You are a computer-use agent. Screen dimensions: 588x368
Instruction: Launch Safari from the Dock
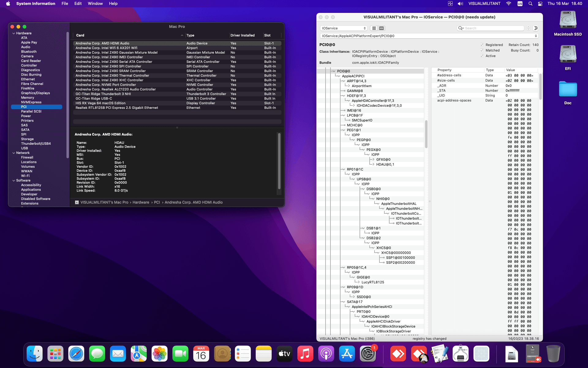click(x=76, y=354)
